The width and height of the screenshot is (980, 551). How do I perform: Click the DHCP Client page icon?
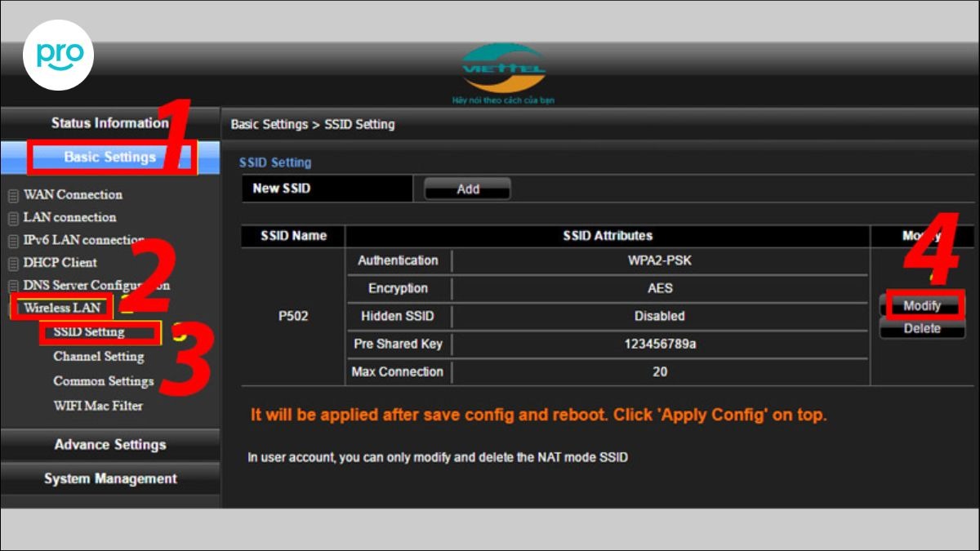[x=13, y=264]
